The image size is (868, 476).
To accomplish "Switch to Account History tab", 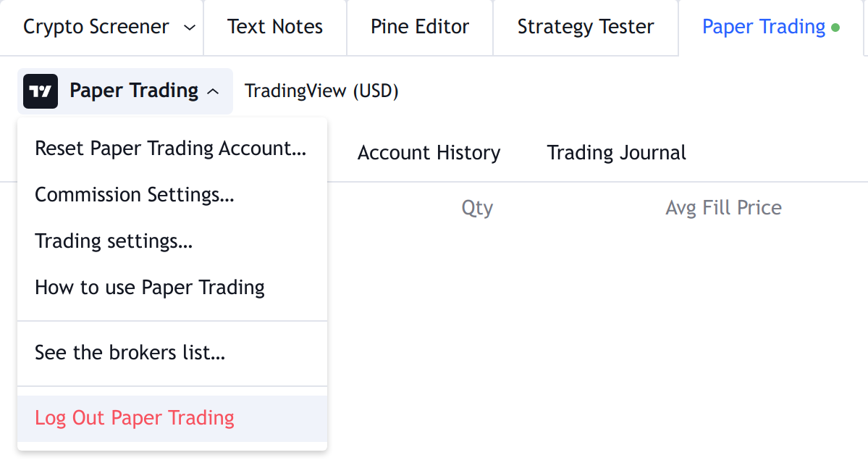I will [x=429, y=152].
